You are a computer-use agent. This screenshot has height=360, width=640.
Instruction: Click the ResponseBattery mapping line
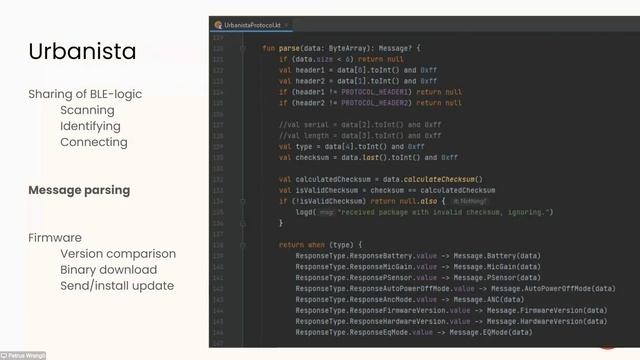[x=418, y=256]
